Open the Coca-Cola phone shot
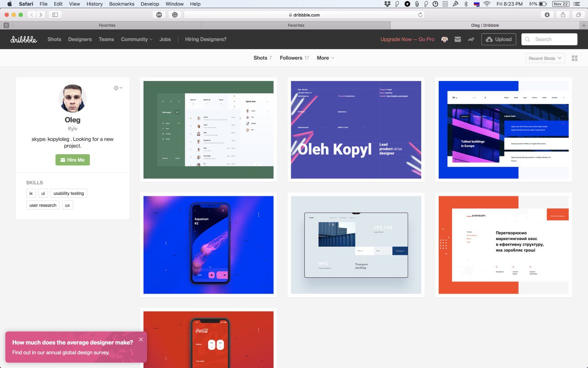The image size is (588, 368). point(209,339)
